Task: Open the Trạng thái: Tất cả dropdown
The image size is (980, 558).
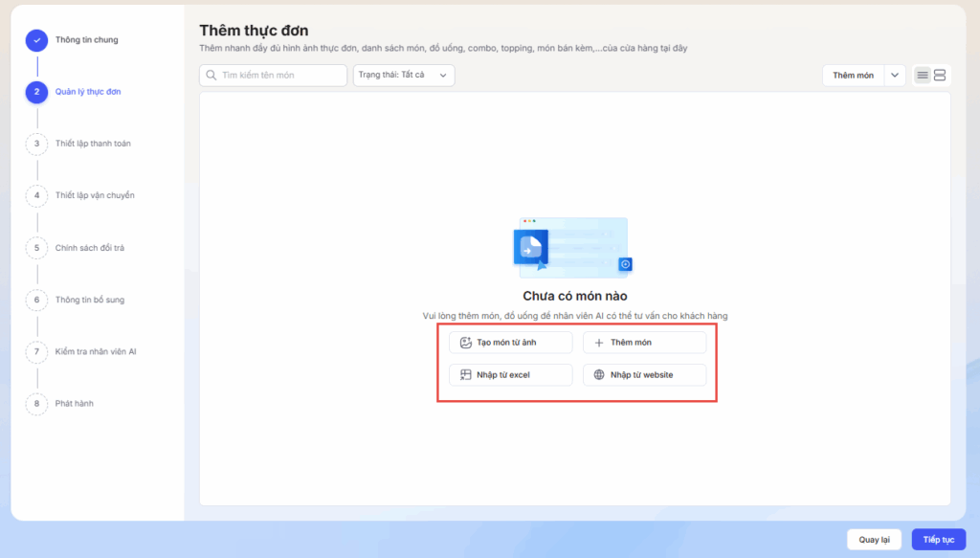Action: point(403,76)
